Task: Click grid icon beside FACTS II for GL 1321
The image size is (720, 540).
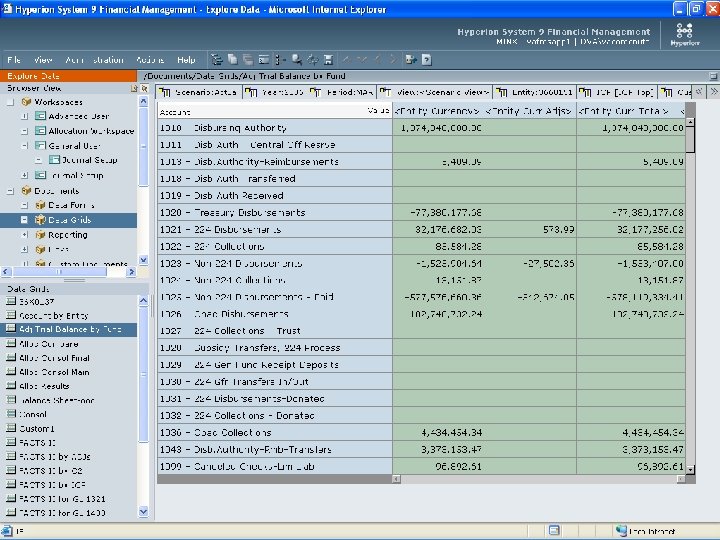Action: pyautogui.click(x=11, y=498)
